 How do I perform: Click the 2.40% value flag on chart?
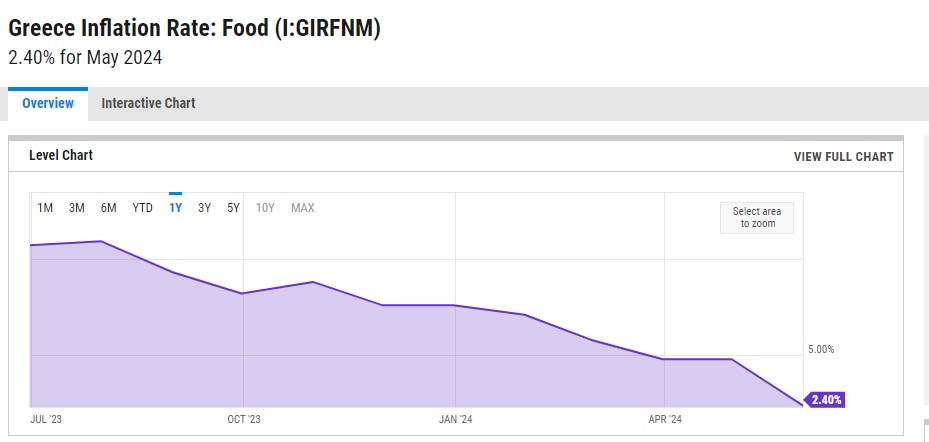[x=824, y=400]
